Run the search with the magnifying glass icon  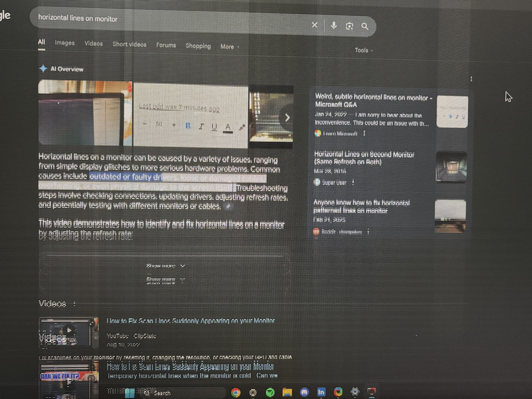click(365, 26)
